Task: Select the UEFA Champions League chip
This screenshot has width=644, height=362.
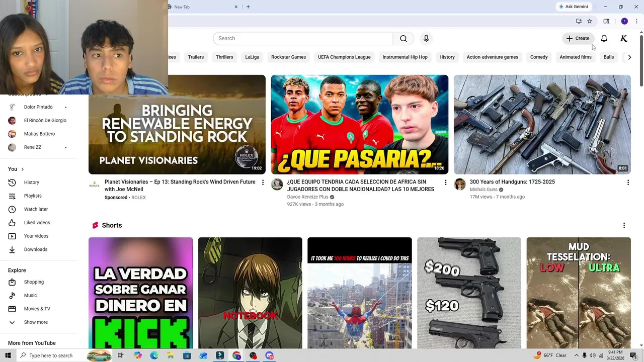Action: point(344,57)
